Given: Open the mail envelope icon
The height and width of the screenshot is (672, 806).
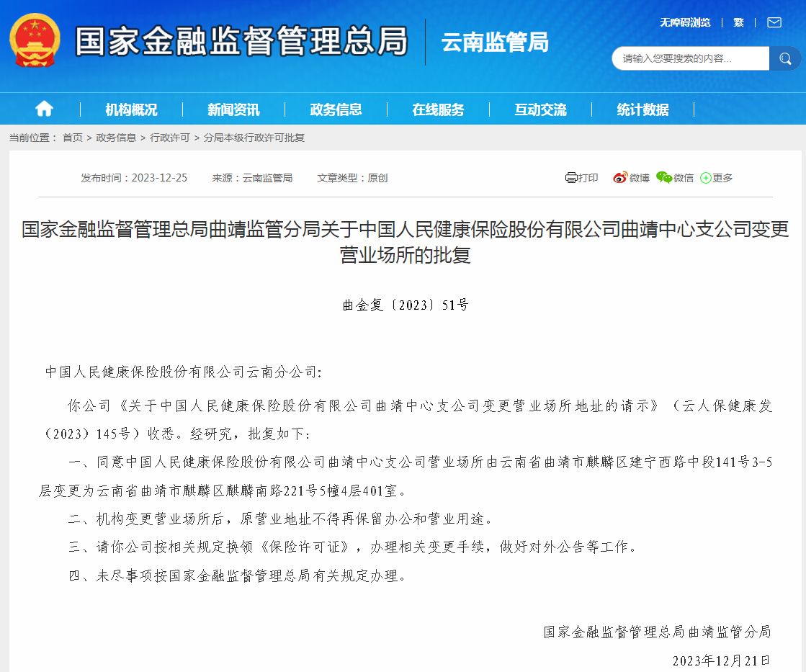Looking at the screenshot, I should point(774,22).
